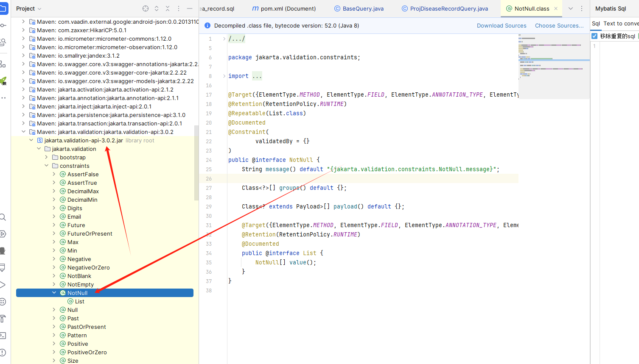
Task: Collapse all nodes in Project tree
Action: point(168,8)
